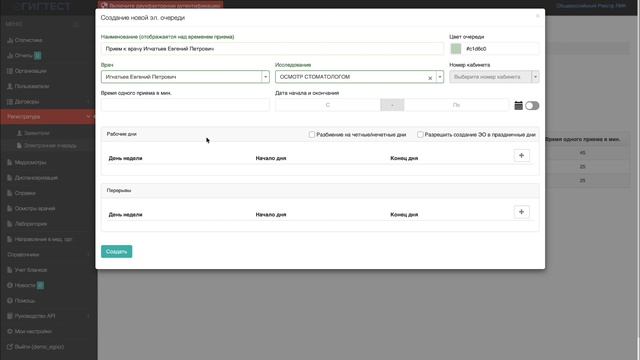The width and height of the screenshot is (640, 360).
Task: Click the Руководство API icon in sidebar
Action: pyautogui.click(x=10, y=316)
